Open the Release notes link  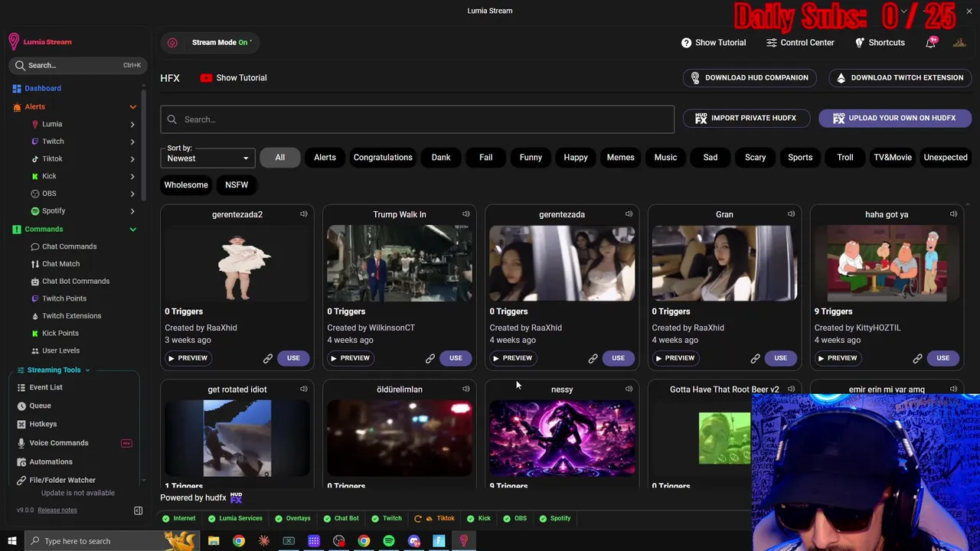57,510
